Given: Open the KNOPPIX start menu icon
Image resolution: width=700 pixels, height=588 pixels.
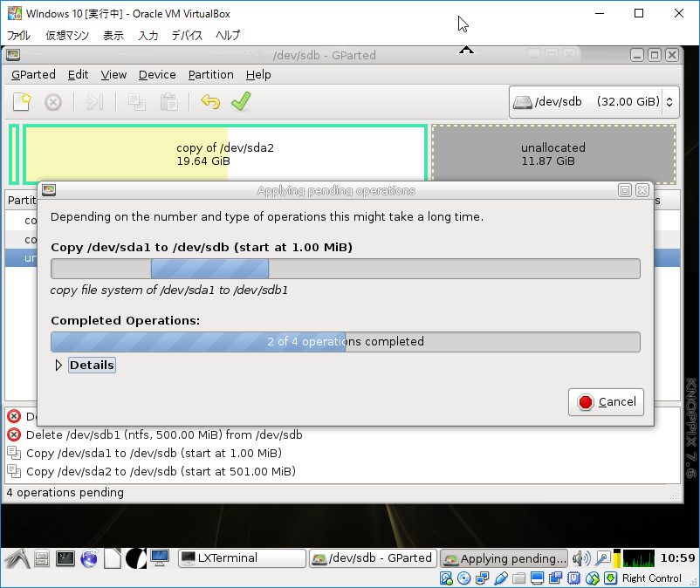Looking at the screenshot, I should click(17, 558).
